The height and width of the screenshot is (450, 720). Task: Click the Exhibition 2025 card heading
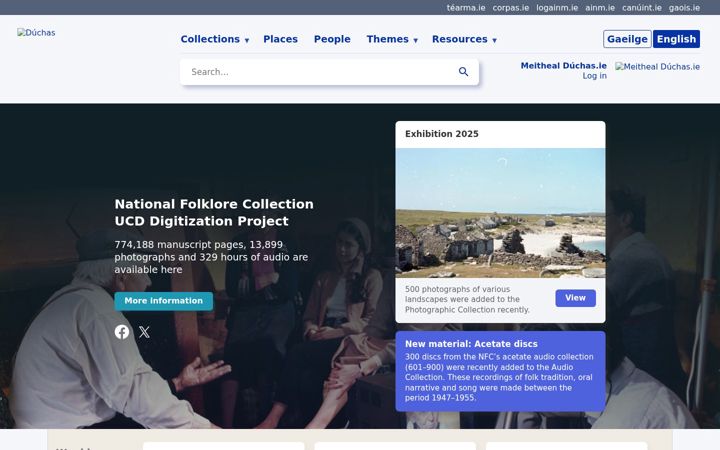point(442,134)
